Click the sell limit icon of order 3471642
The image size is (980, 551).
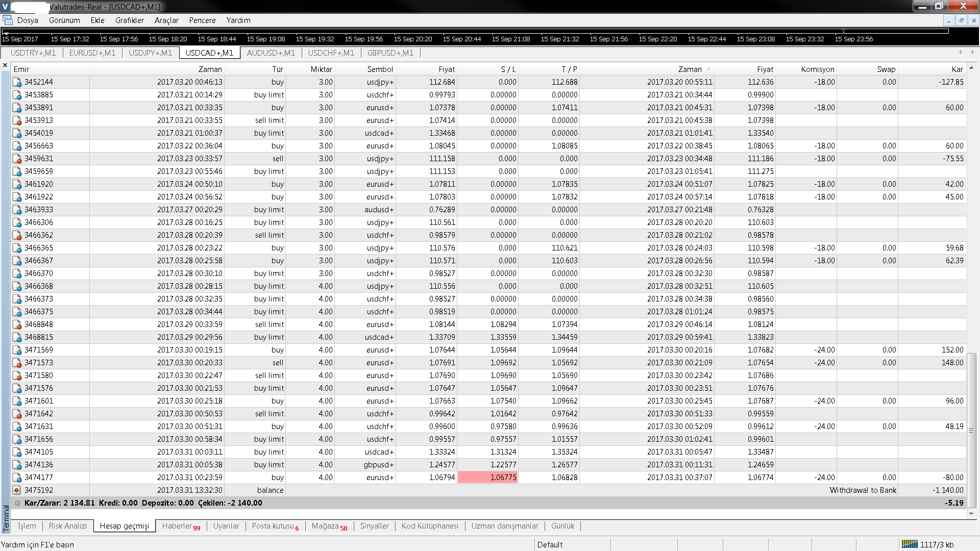point(17,414)
